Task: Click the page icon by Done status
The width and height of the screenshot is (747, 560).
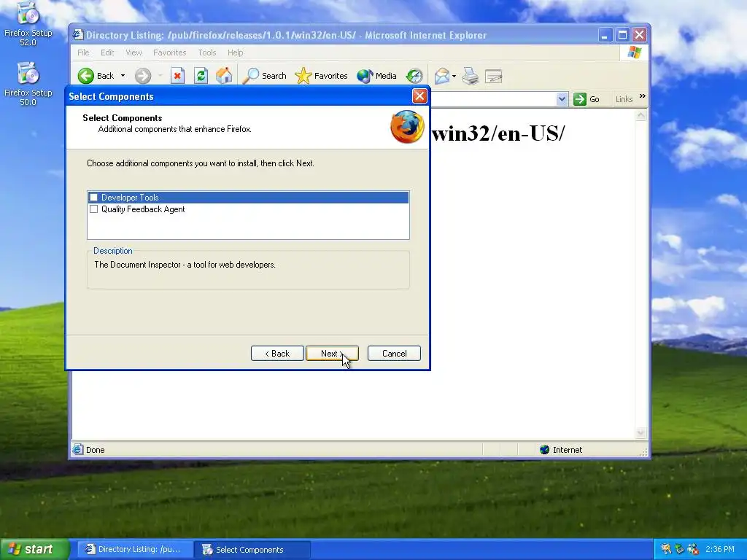Action: (x=77, y=449)
